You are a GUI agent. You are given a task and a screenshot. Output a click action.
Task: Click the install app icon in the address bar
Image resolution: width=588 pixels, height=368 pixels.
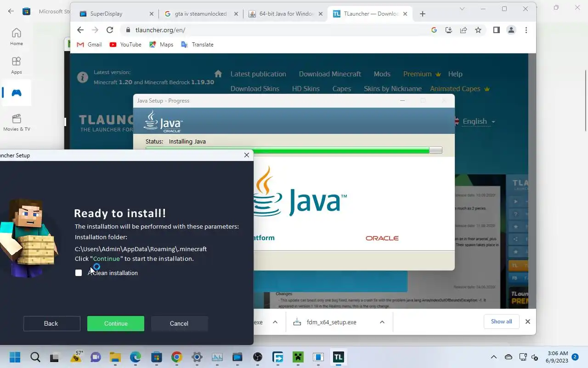[x=449, y=30]
